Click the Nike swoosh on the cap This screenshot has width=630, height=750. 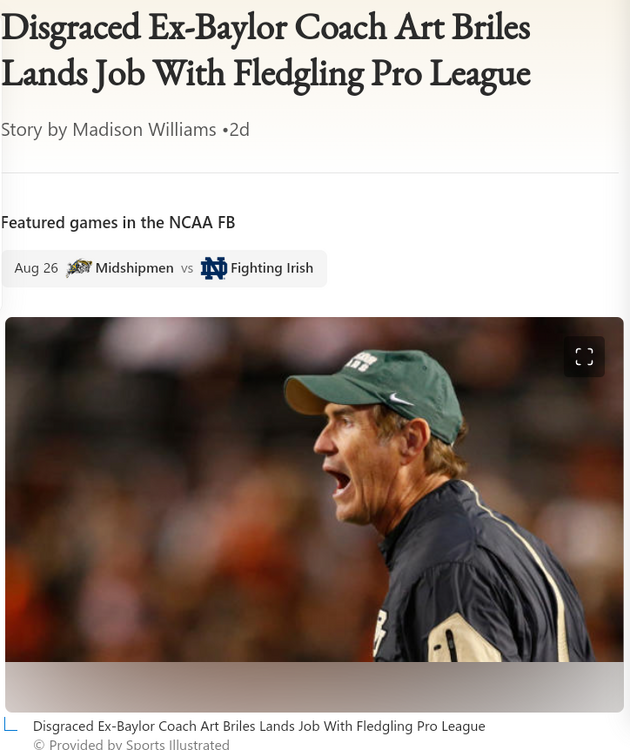click(401, 399)
